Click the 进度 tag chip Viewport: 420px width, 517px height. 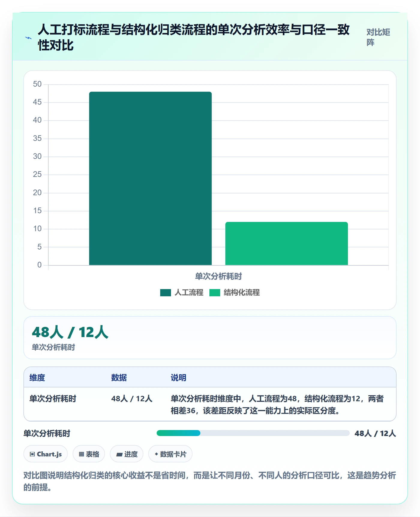[127, 454]
